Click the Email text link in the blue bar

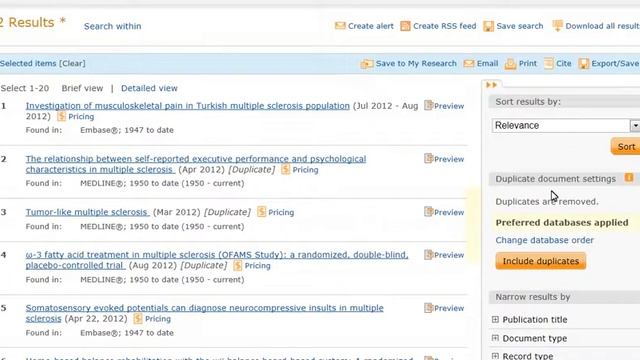pos(487,63)
